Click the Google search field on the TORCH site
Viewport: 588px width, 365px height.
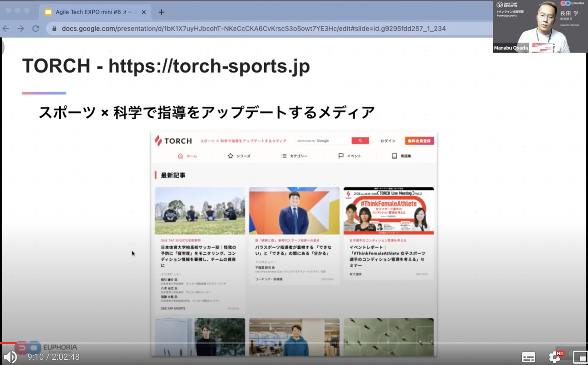tap(321, 141)
